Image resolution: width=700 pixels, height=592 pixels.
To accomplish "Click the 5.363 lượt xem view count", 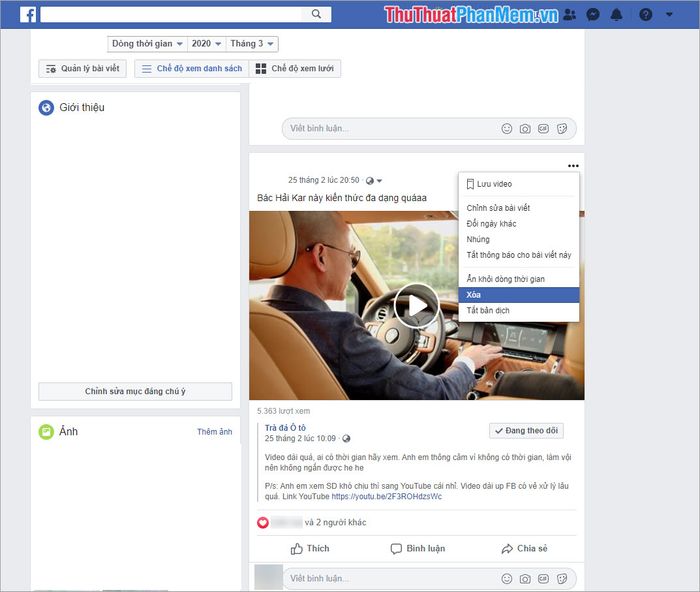I will point(283,411).
